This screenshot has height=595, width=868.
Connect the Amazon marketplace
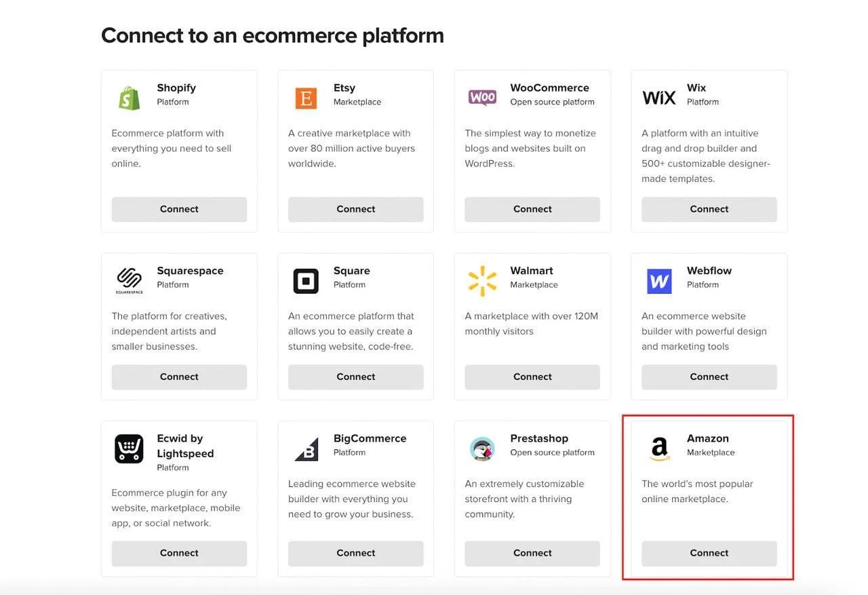tap(709, 553)
